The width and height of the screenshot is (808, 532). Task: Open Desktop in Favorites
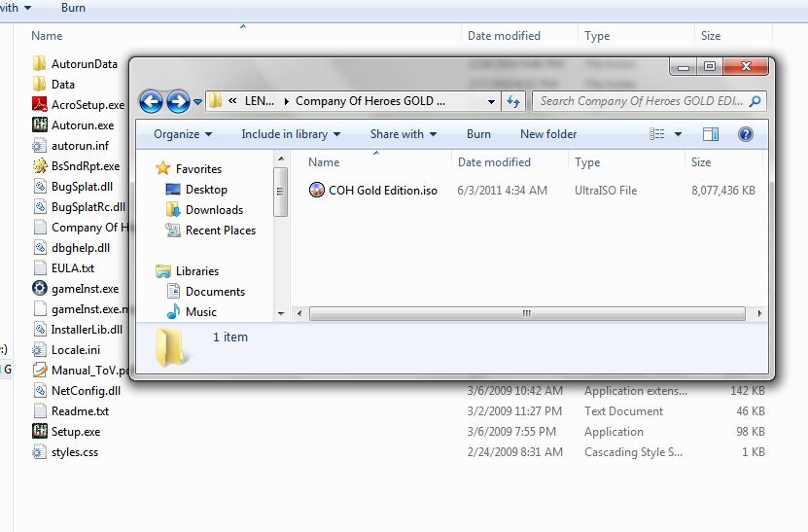pyautogui.click(x=196, y=190)
